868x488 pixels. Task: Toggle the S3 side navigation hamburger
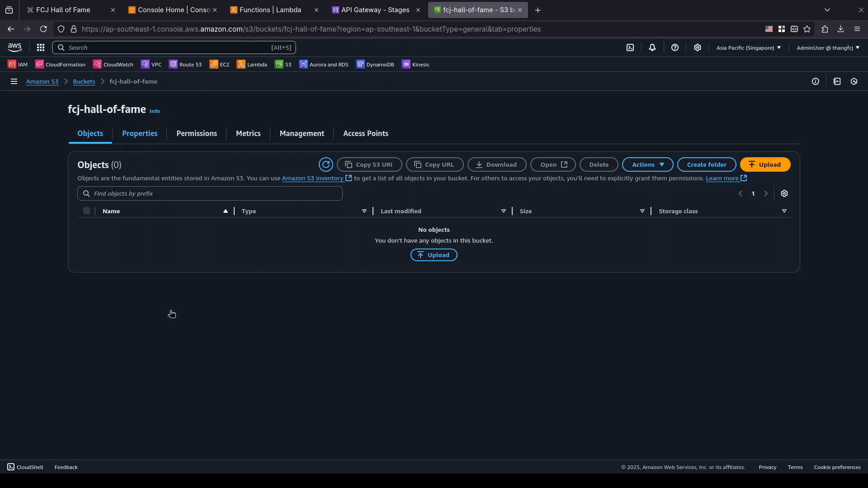pyautogui.click(x=14, y=81)
